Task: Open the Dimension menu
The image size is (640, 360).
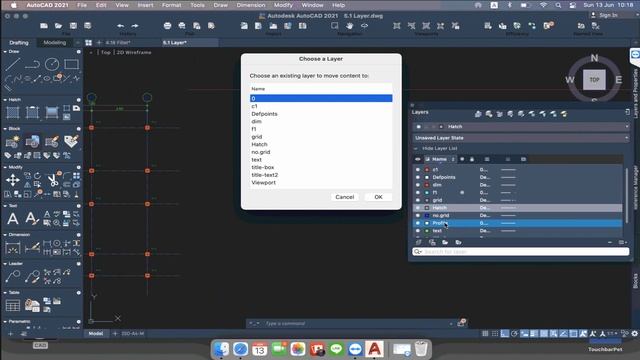Action: tap(251, 5)
